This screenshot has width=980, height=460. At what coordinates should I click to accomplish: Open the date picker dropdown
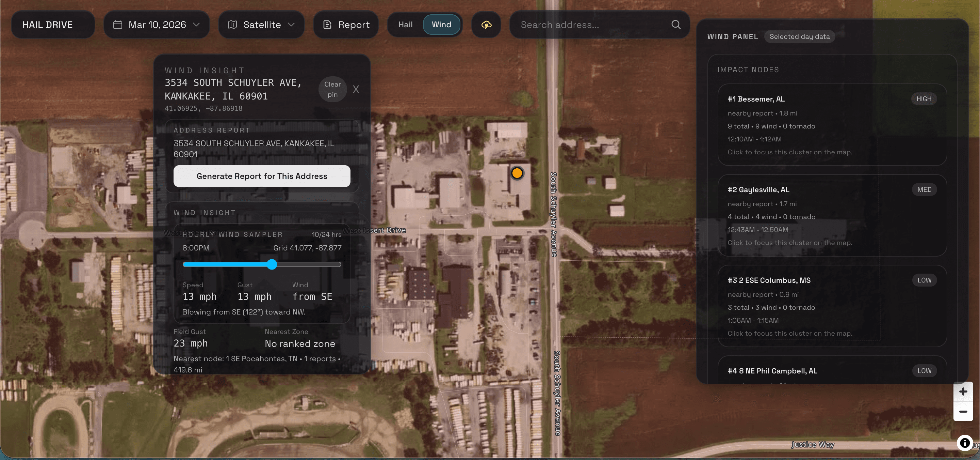click(196, 25)
